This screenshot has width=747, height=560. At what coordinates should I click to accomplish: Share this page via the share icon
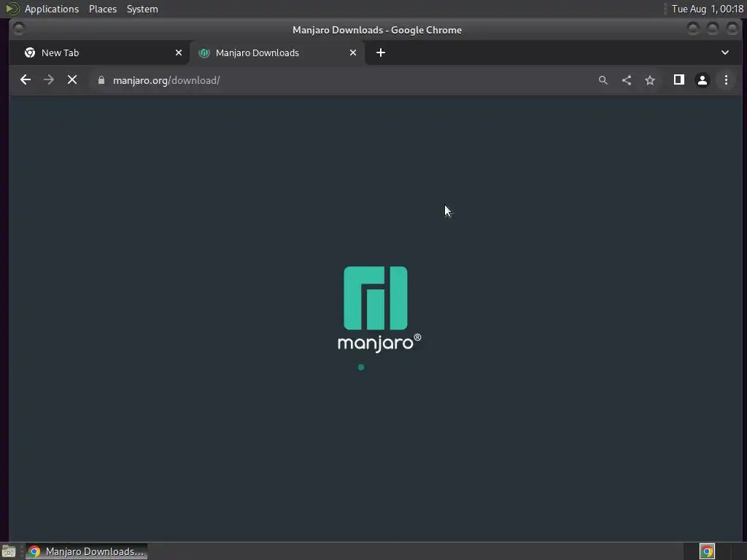[627, 80]
